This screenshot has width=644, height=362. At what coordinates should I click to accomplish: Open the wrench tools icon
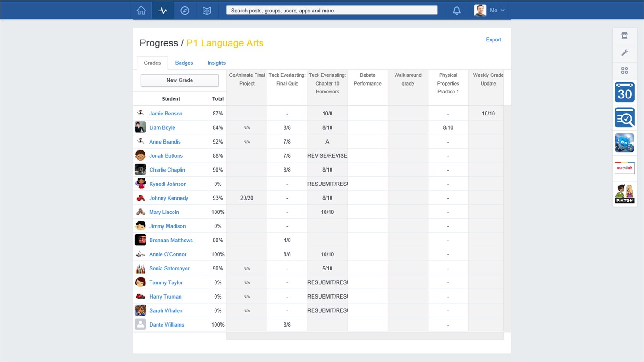(624, 53)
